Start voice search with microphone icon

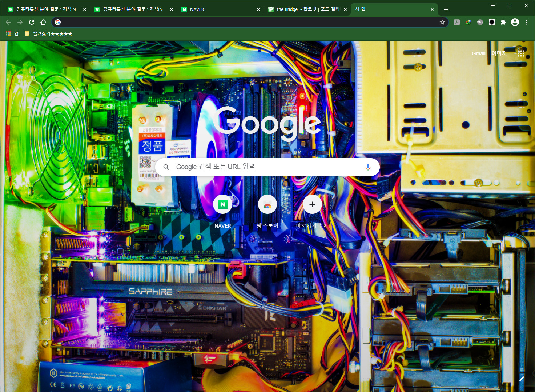point(368,167)
